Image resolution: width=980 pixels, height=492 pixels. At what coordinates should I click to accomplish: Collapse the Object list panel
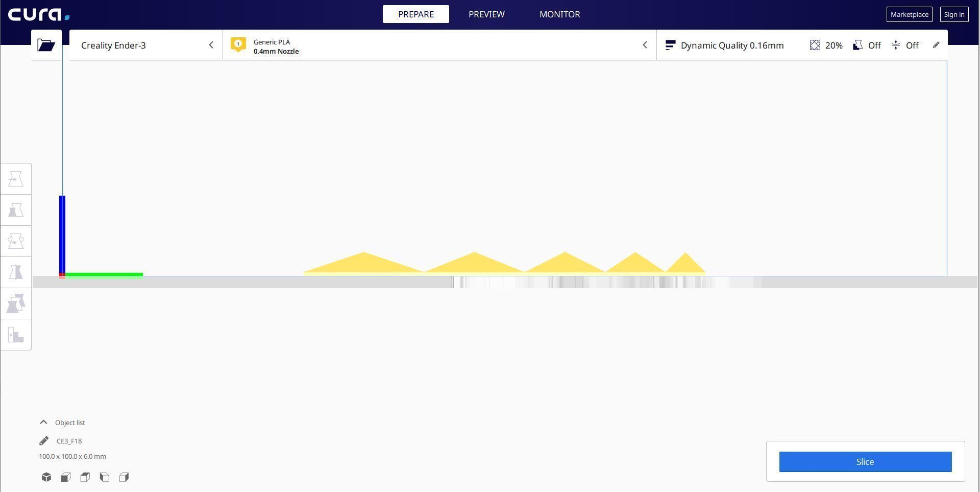click(x=43, y=423)
